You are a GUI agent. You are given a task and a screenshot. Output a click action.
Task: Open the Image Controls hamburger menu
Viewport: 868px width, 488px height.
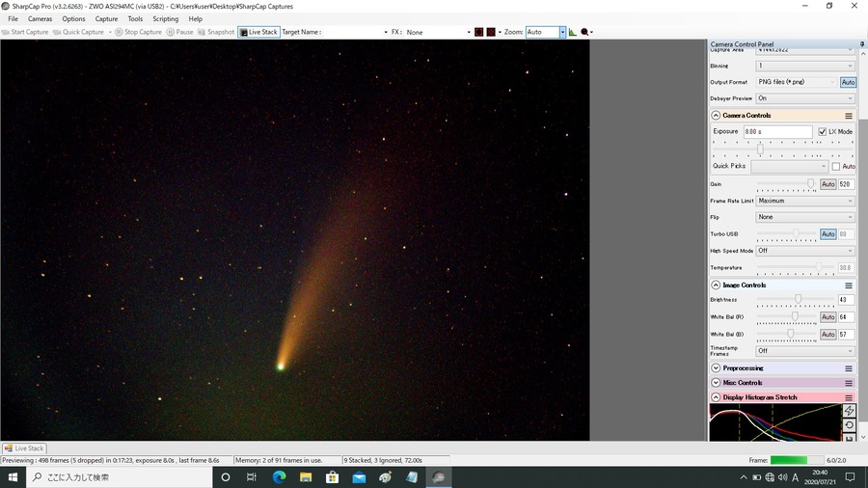tap(848, 285)
